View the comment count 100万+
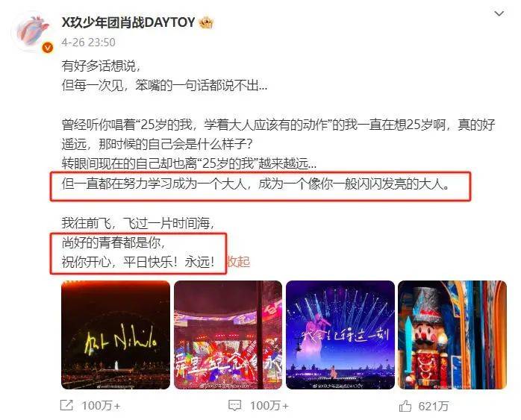Viewport: 521px width, 420px height. click(x=269, y=406)
